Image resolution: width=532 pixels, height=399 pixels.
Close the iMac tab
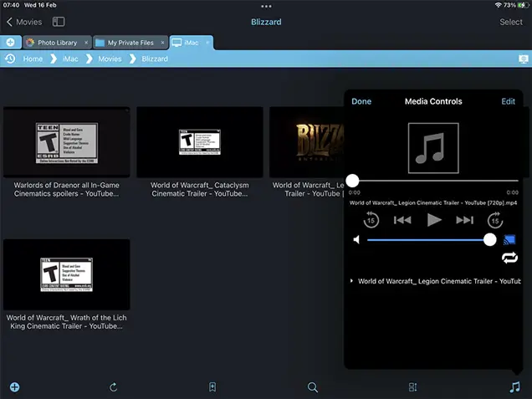207,43
